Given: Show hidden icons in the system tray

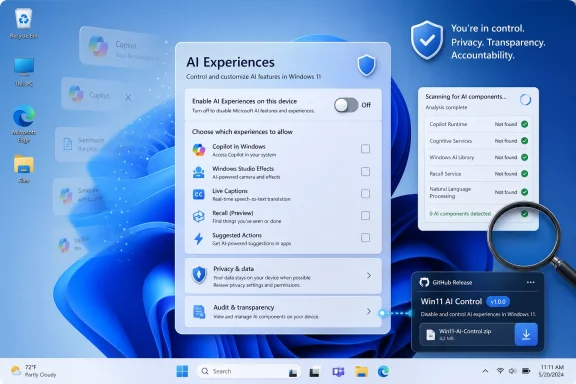Looking at the screenshot, I should (485, 371).
